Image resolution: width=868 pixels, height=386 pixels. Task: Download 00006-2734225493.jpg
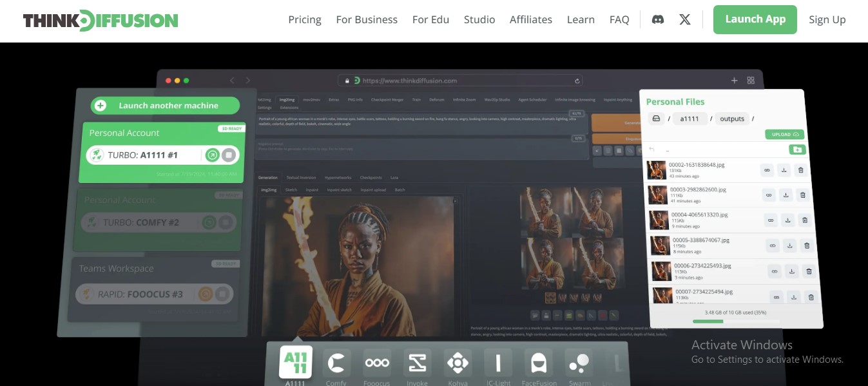(792, 271)
